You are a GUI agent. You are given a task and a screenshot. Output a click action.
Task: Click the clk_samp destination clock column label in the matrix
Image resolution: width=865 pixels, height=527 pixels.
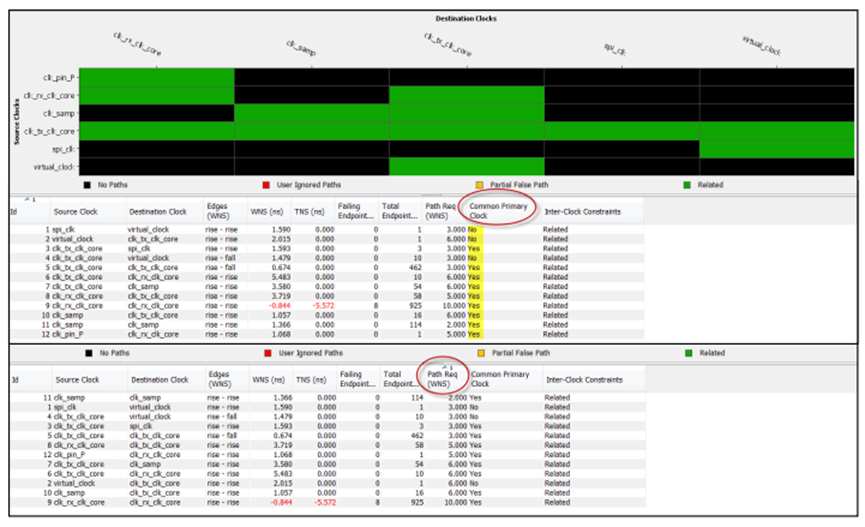301,48
